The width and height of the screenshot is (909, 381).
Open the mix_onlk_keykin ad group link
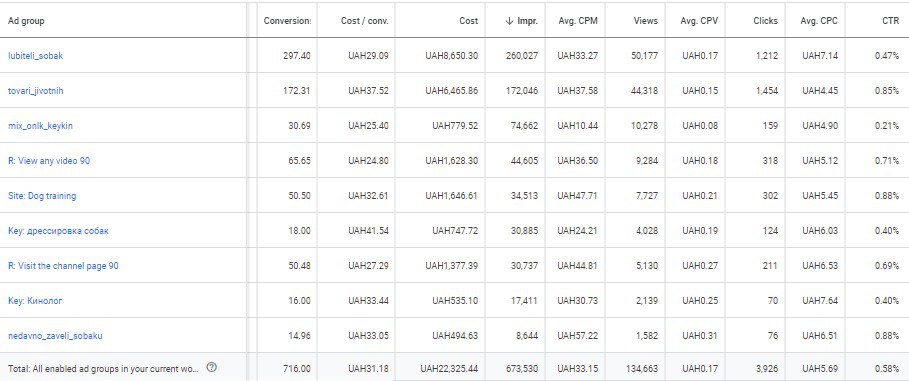41,126
